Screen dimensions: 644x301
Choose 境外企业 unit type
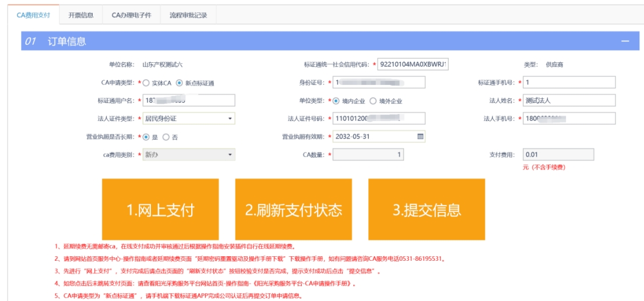[373, 101]
